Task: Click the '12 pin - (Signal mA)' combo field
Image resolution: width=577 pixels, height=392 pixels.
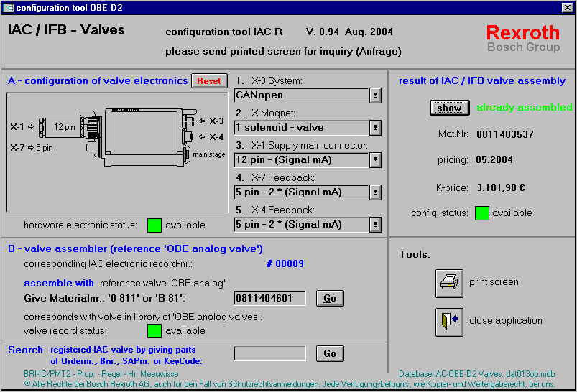Action: click(x=301, y=160)
